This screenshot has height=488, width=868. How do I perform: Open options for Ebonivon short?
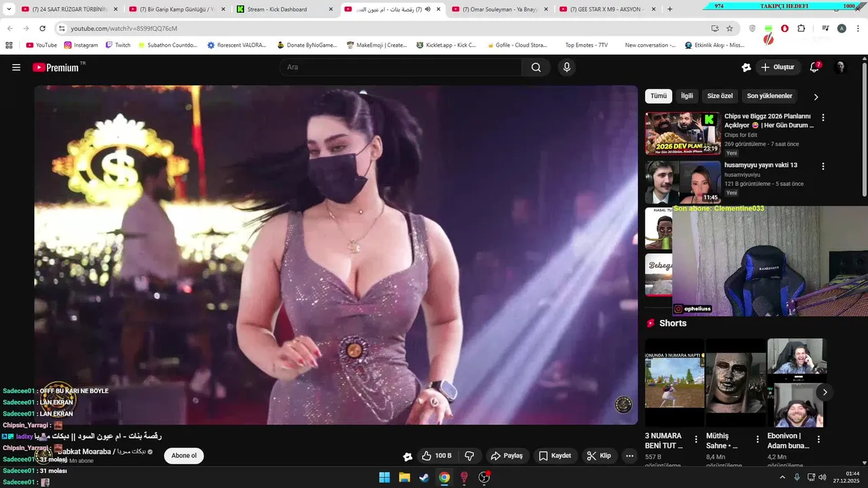click(818, 439)
